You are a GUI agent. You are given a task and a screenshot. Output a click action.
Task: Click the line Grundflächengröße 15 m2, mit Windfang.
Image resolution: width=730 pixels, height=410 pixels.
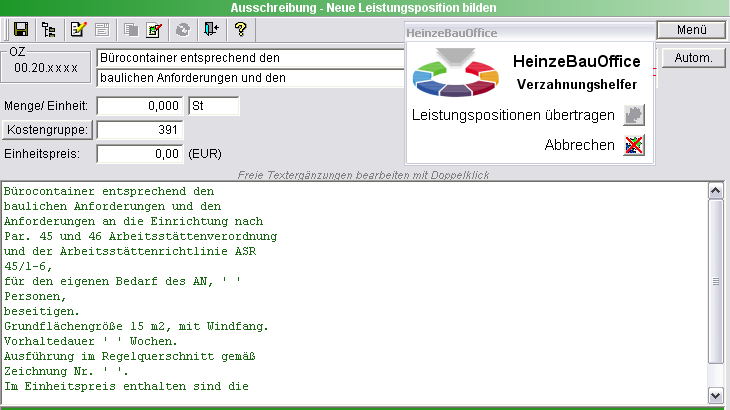(x=136, y=326)
